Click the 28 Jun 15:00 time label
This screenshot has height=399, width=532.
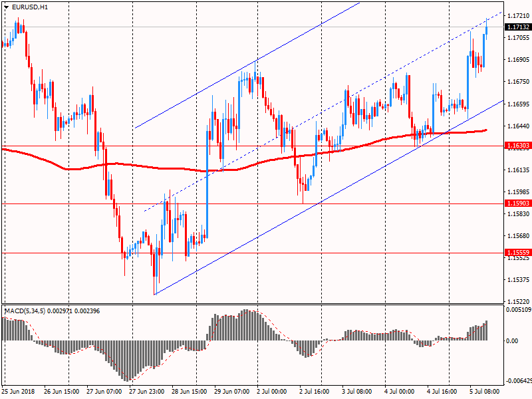click(190, 392)
